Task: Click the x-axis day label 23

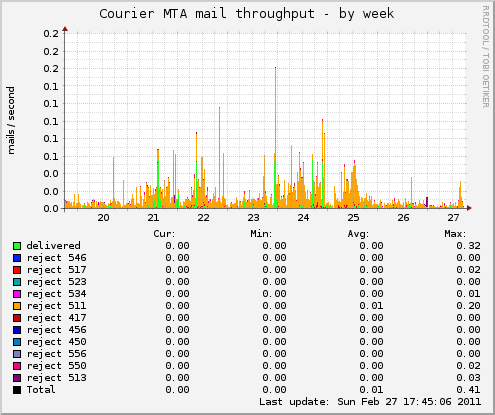Action: (x=253, y=218)
